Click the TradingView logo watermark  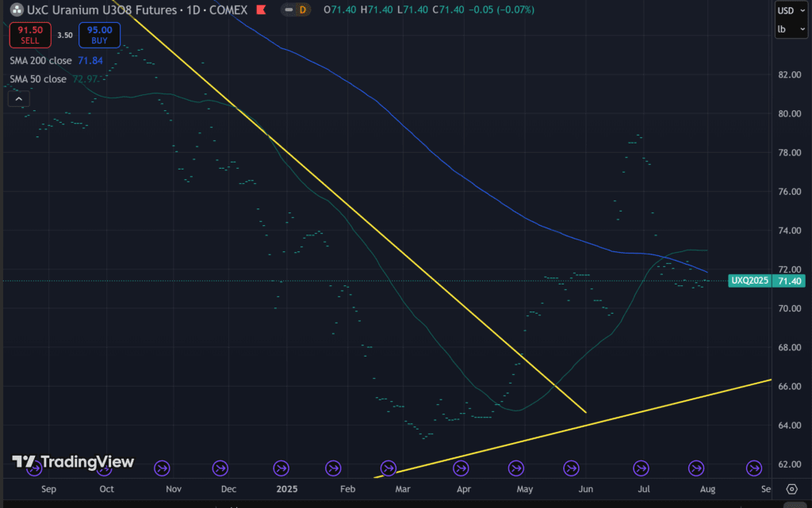click(x=73, y=462)
